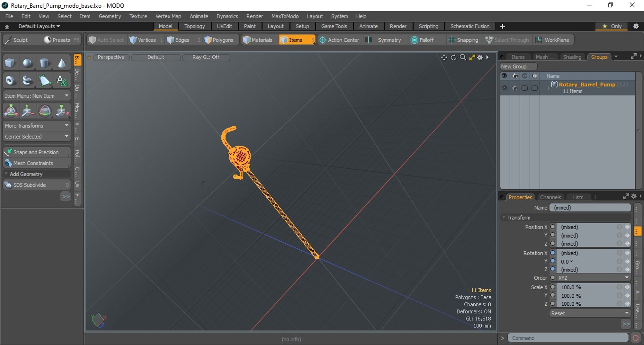Viewport: 644px width, 345px height.
Task: Open Properties panel gear settings
Action: (x=634, y=197)
